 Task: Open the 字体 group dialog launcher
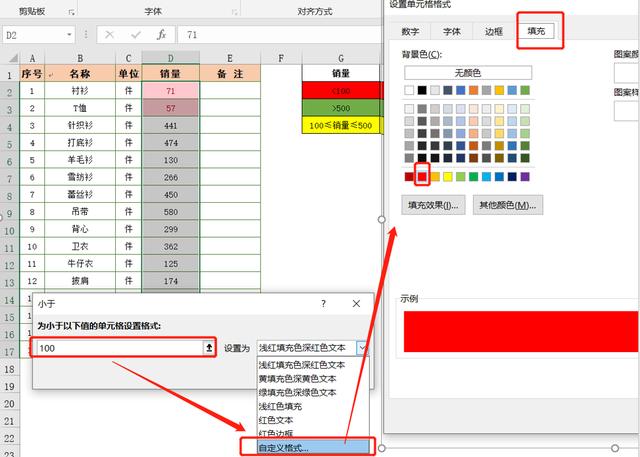click(x=230, y=12)
